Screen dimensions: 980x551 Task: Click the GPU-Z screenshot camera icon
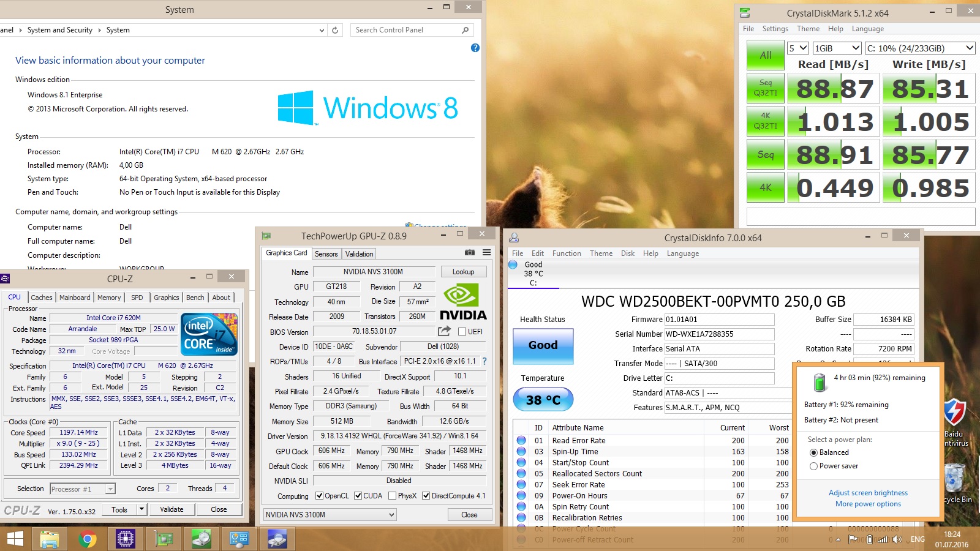pos(470,252)
